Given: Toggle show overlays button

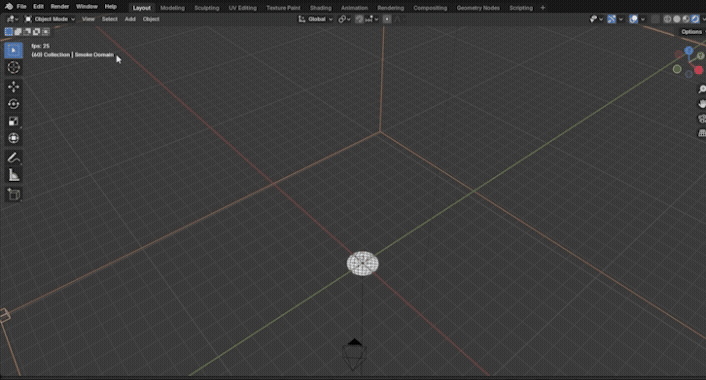Looking at the screenshot, I should (634, 19).
